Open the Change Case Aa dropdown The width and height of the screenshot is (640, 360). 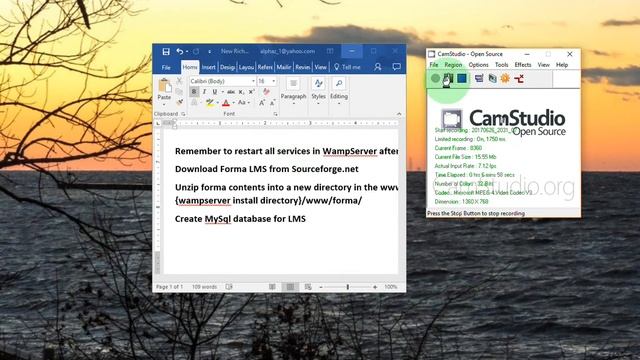tap(244, 102)
